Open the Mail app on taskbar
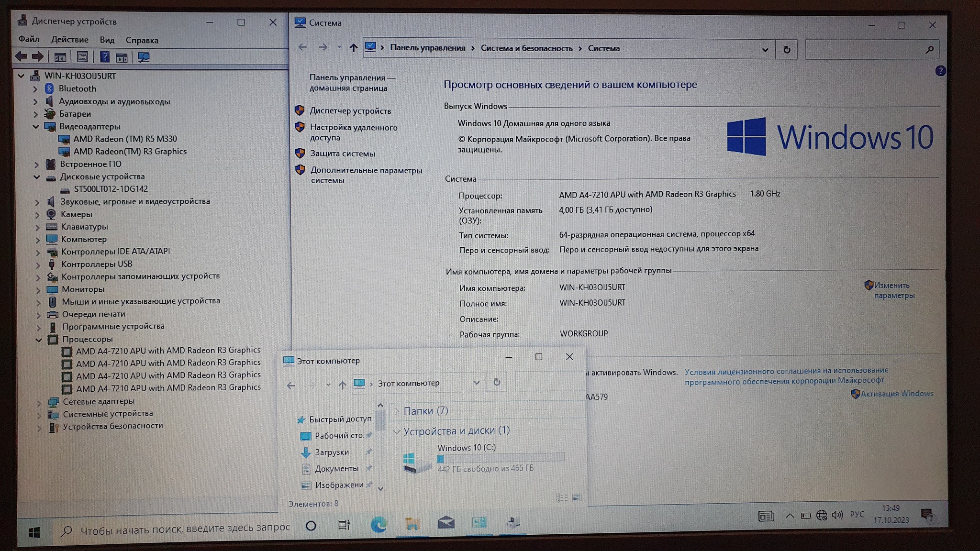980x551 pixels. tap(446, 523)
